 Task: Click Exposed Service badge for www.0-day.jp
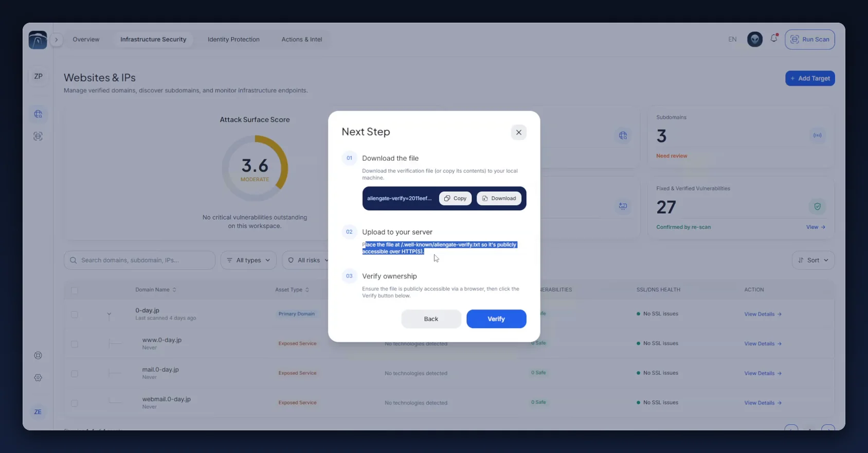tap(297, 343)
